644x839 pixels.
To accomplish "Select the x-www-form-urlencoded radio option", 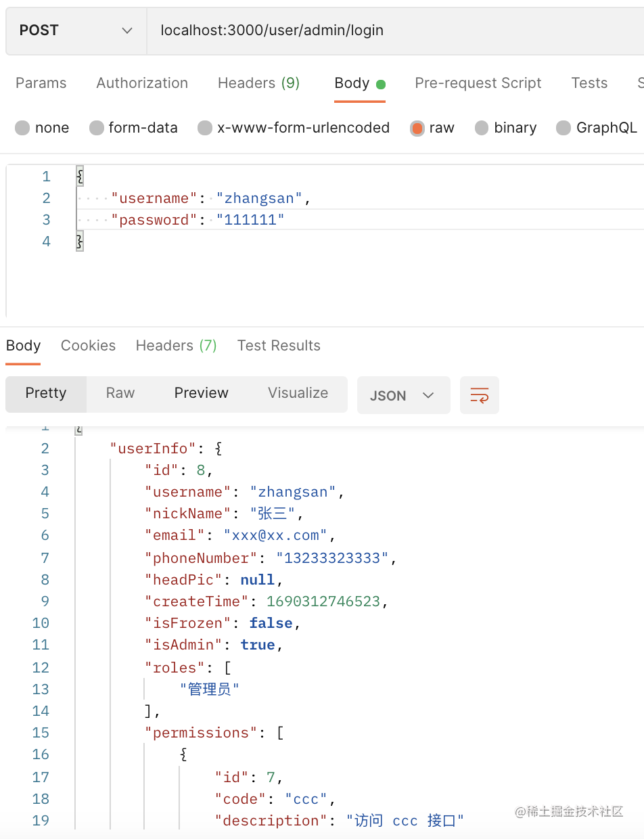I will [x=205, y=128].
